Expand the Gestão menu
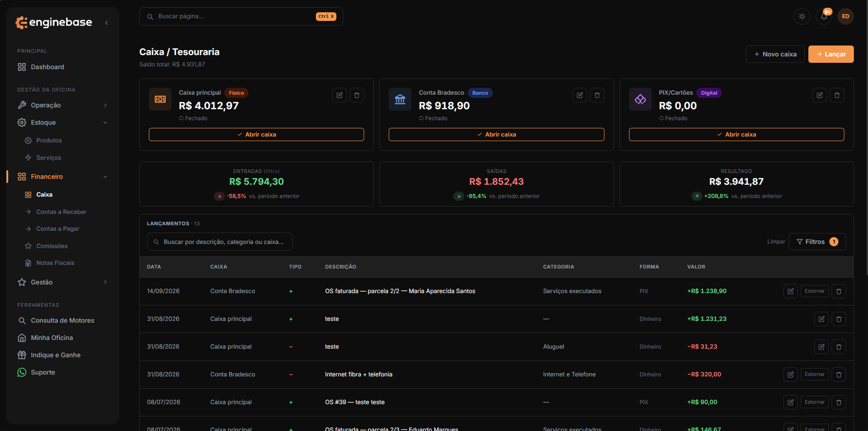Viewport: 868px width, 431px height. point(63,282)
